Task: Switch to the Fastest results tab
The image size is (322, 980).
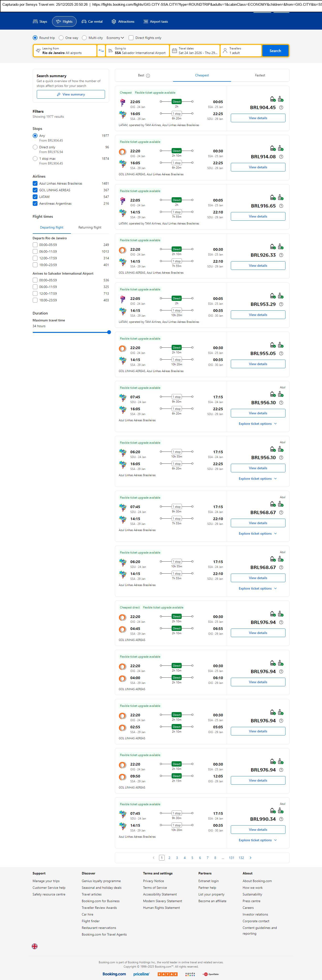Action: point(260,75)
